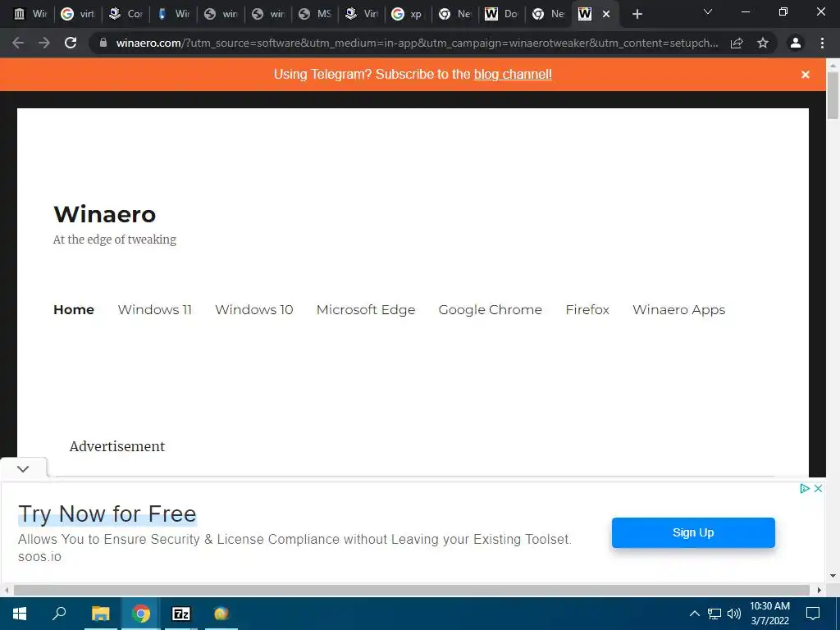The width and height of the screenshot is (840, 630).
Task: Switch to the 'Do' tab
Action: [x=501, y=14]
